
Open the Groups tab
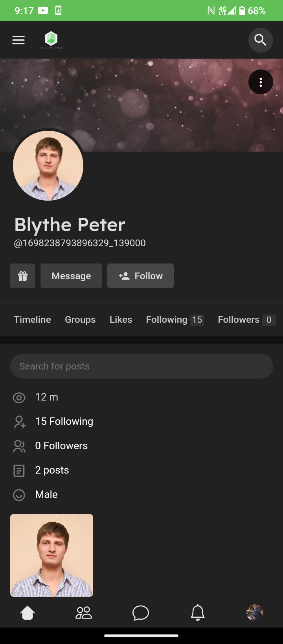click(80, 320)
